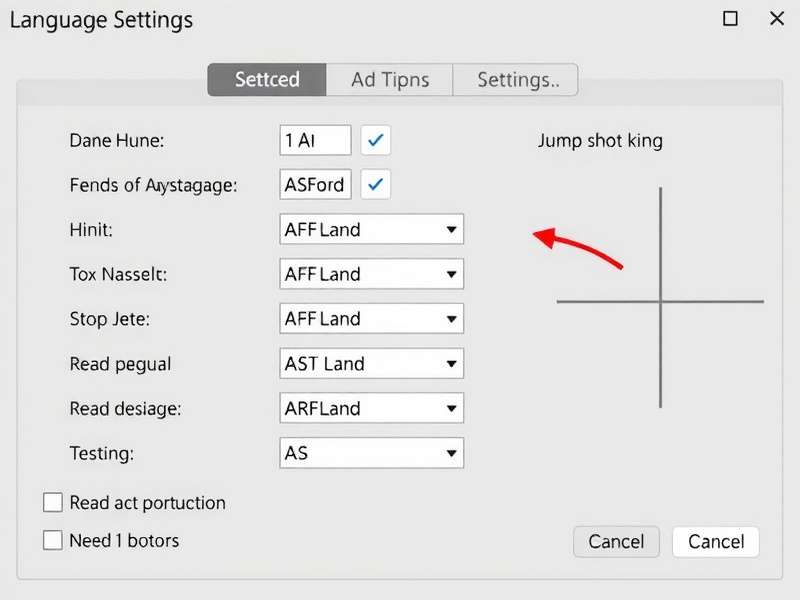Click inside the 1 AI text field
This screenshot has width=800, height=600.
click(315, 140)
